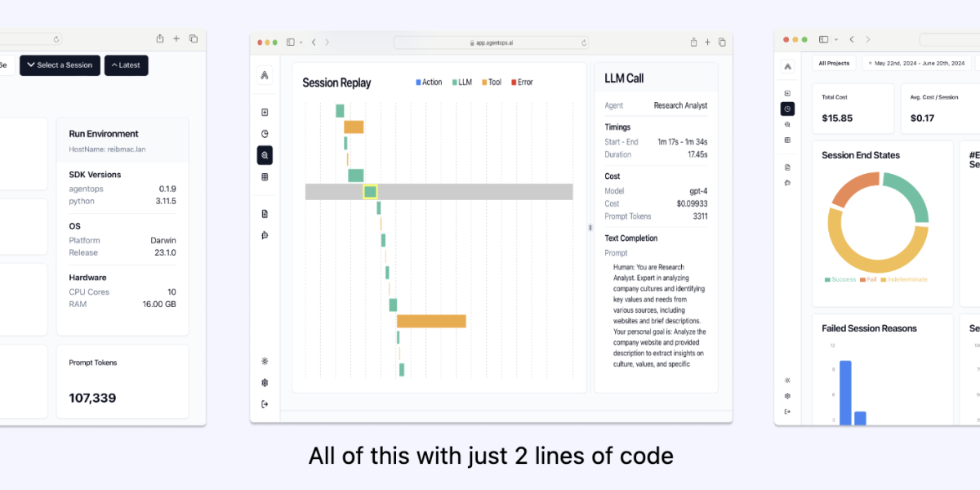Click the app.agentops.ai address bar
This screenshot has width=980, height=490.
(x=492, y=42)
